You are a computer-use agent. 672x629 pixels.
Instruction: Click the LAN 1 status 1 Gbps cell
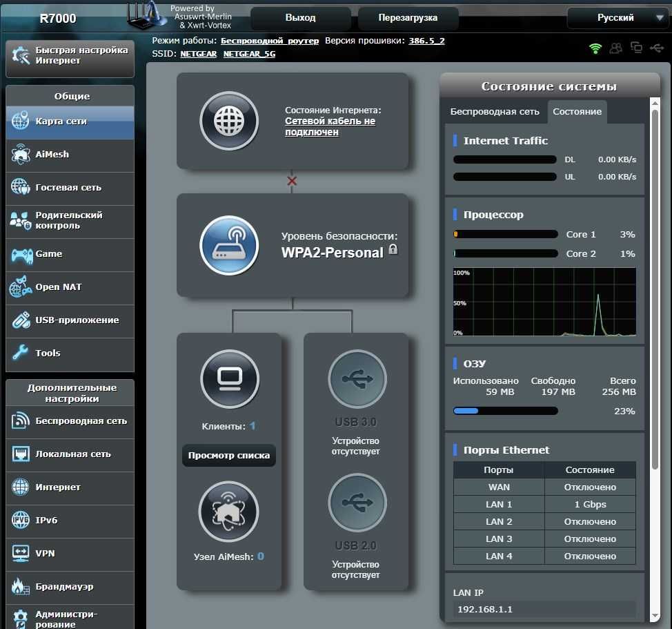pos(590,505)
